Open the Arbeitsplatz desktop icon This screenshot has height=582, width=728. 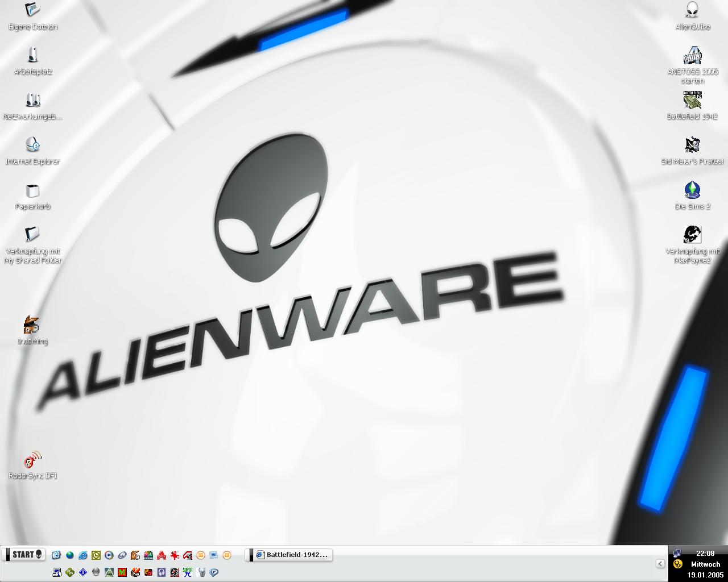click(x=33, y=61)
